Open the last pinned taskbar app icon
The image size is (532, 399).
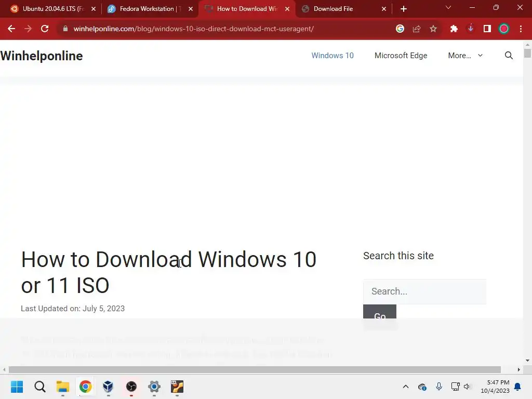click(x=177, y=387)
